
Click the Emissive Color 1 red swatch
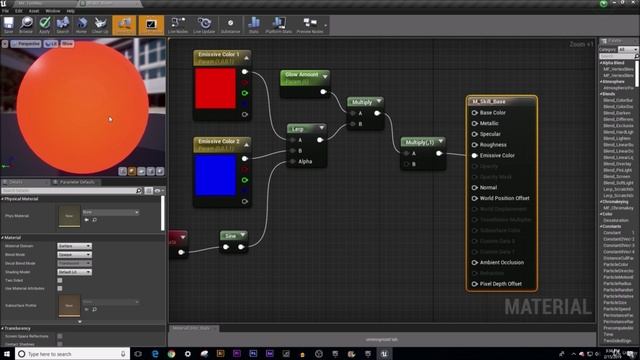(x=215, y=89)
